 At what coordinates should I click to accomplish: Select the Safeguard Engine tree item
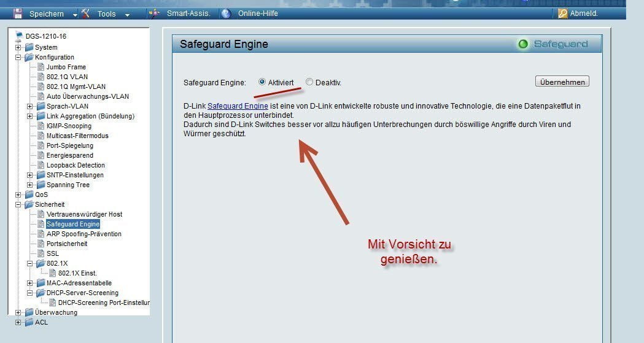click(73, 224)
